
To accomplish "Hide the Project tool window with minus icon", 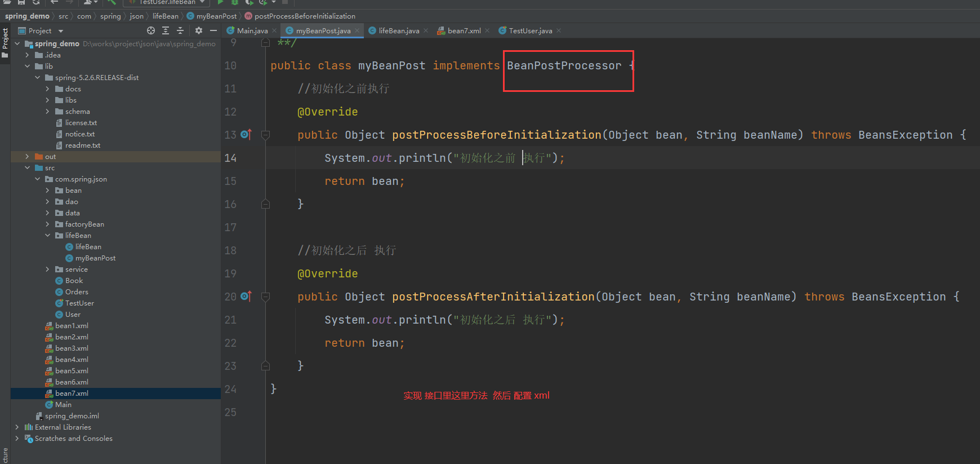I will pos(213,30).
